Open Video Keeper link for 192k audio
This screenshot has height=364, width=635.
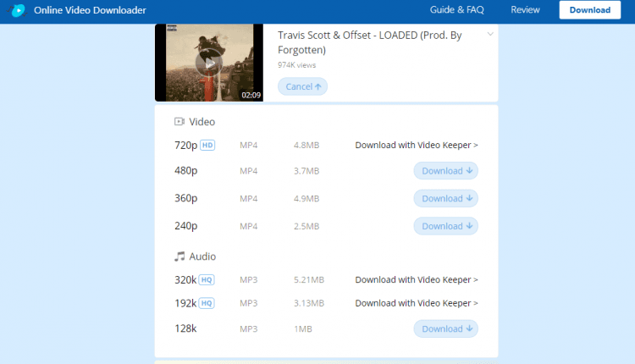417,303
